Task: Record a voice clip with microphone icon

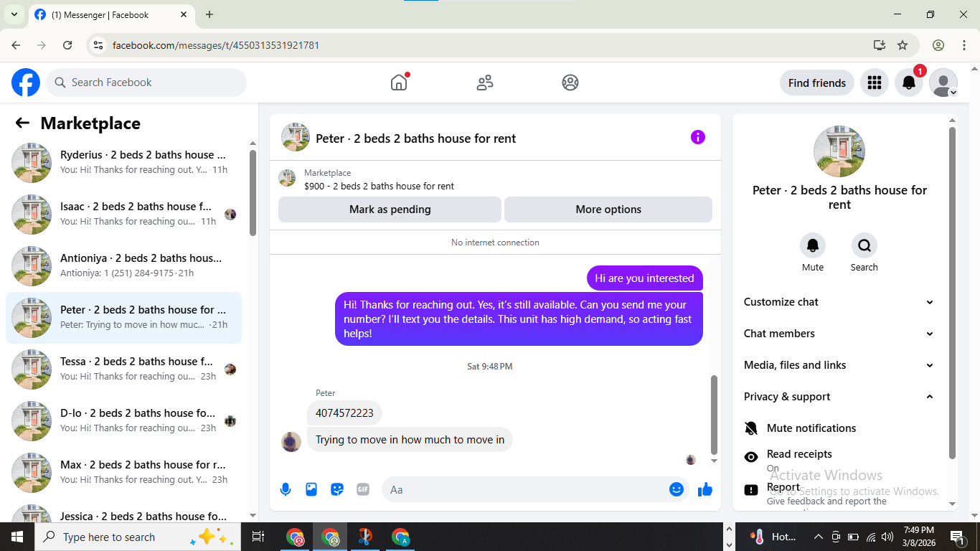Action: click(286, 489)
